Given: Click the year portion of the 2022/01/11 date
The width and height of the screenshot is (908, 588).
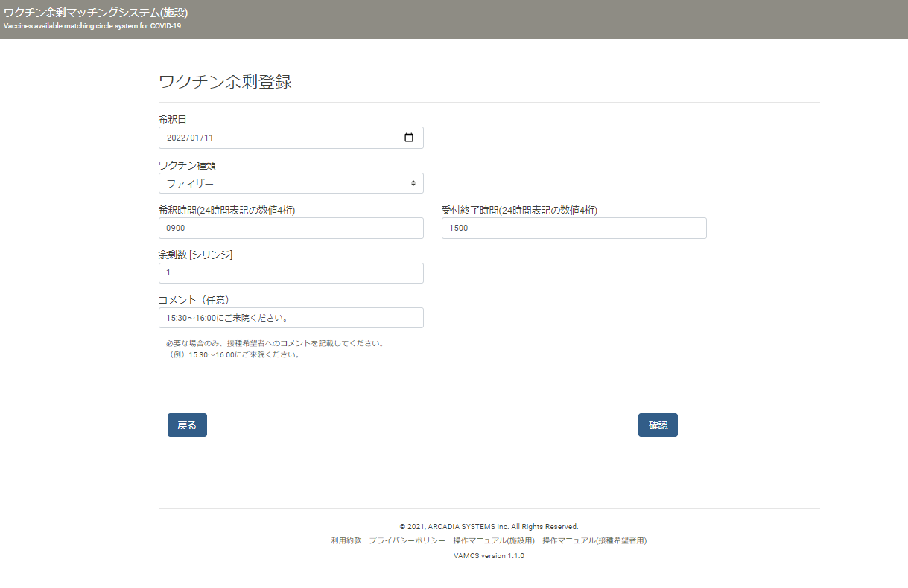Looking at the screenshot, I should coord(177,138).
